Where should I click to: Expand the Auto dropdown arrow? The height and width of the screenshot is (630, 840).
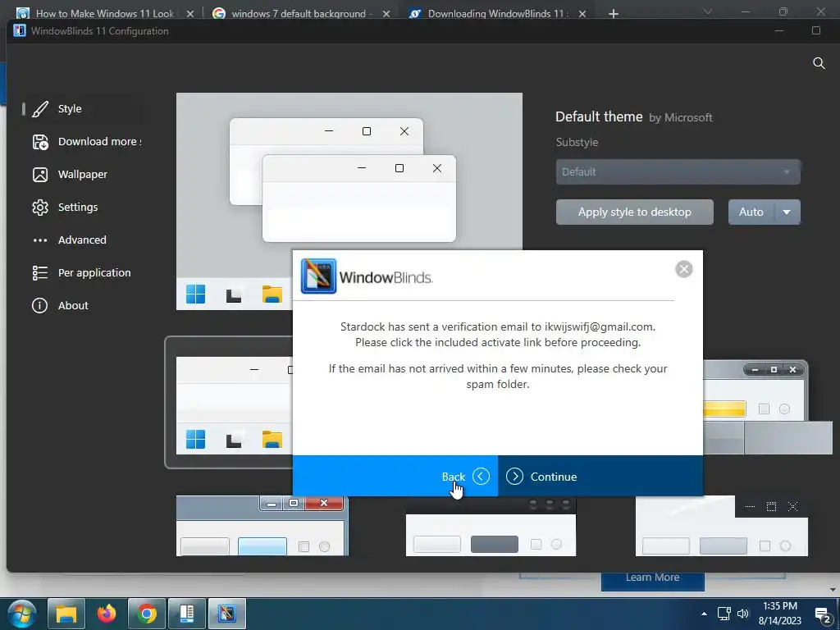pyautogui.click(x=787, y=212)
